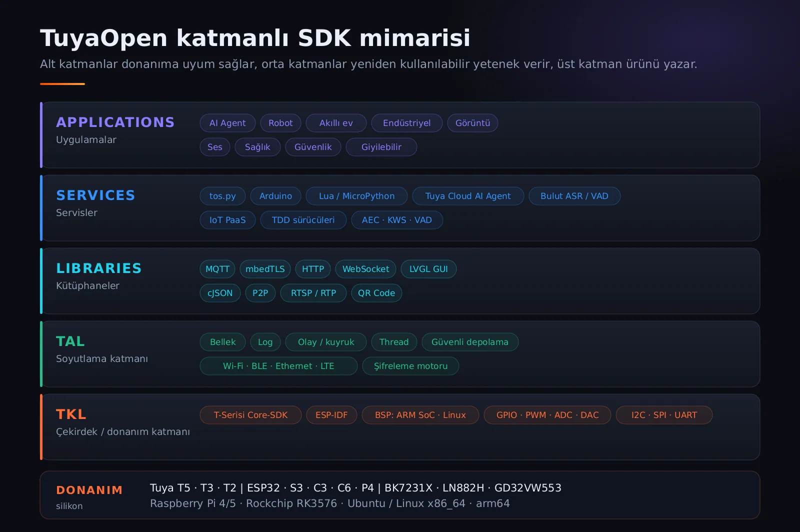Select the Olay / kuyruk tag
This screenshot has height=532, width=800.
coord(326,342)
